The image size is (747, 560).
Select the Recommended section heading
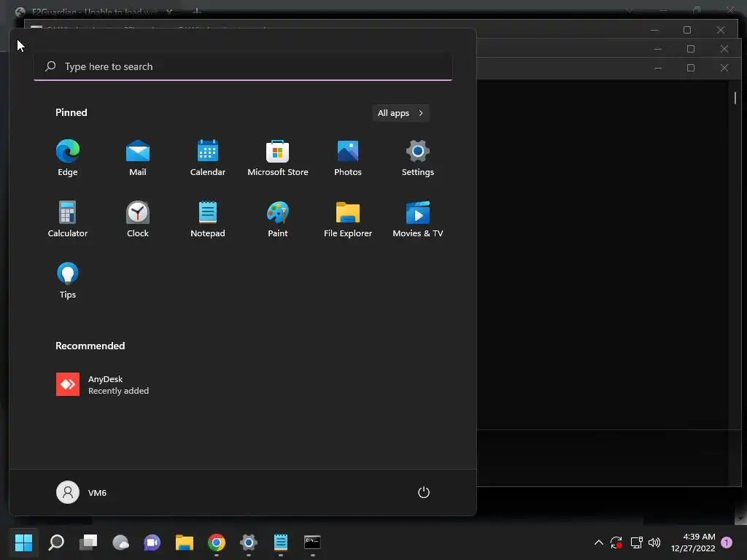point(90,346)
